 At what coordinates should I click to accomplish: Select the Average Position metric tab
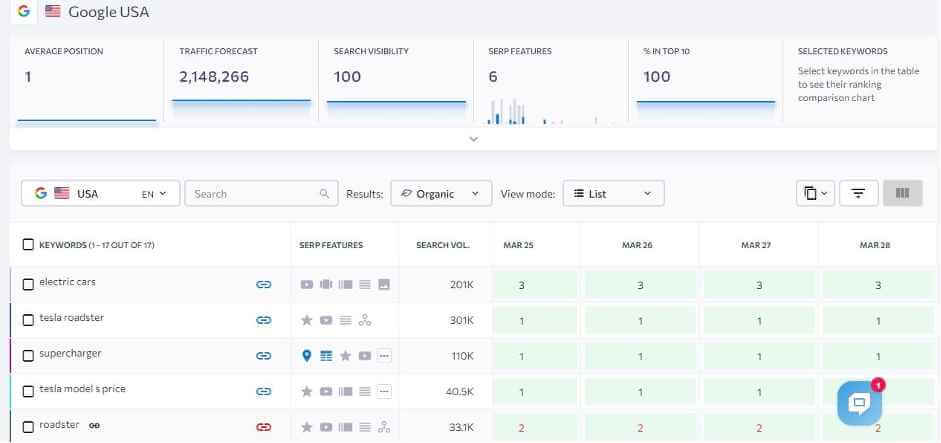click(86, 81)
